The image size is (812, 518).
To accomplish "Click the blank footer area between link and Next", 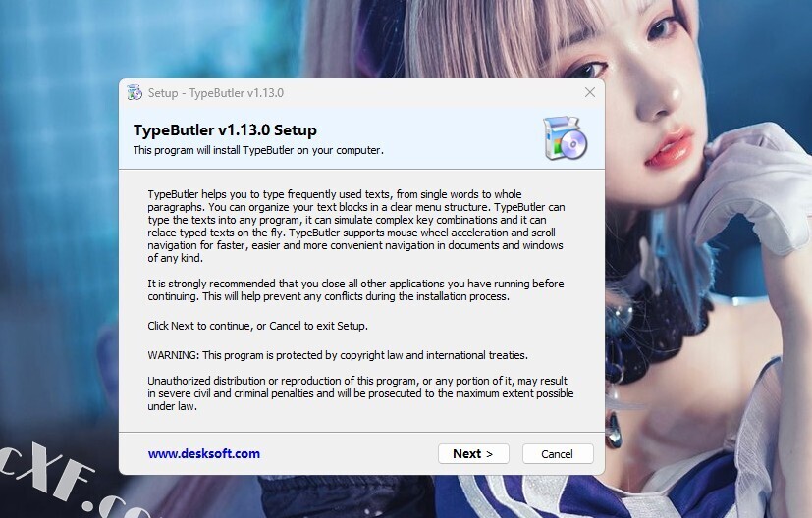I will (350, 454).
